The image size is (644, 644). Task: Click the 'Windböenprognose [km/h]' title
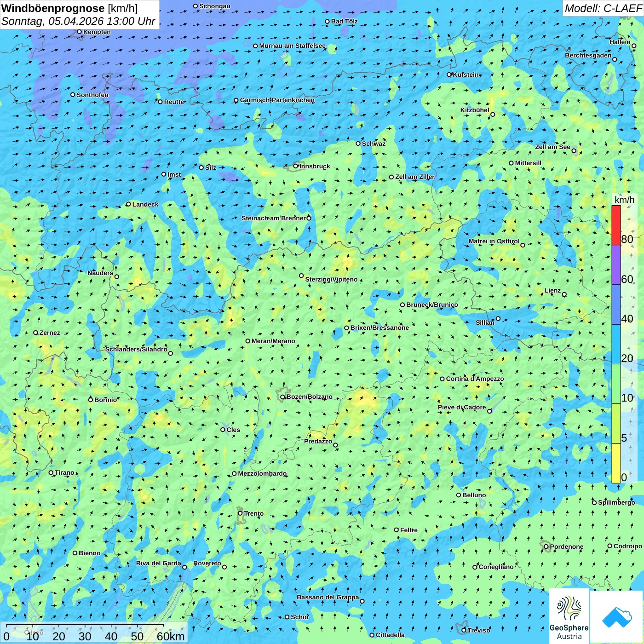pyautogui.click(x=69, y=8)
